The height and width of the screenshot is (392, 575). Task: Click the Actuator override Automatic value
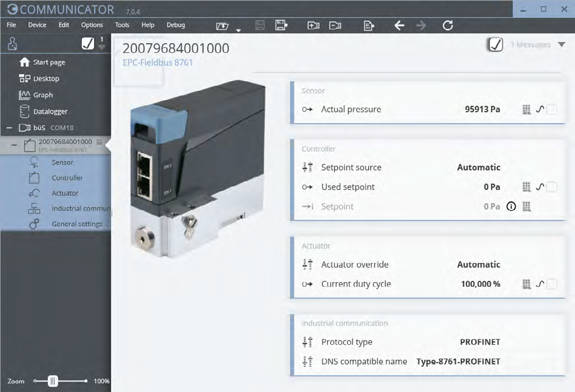(x=479, y=265)
